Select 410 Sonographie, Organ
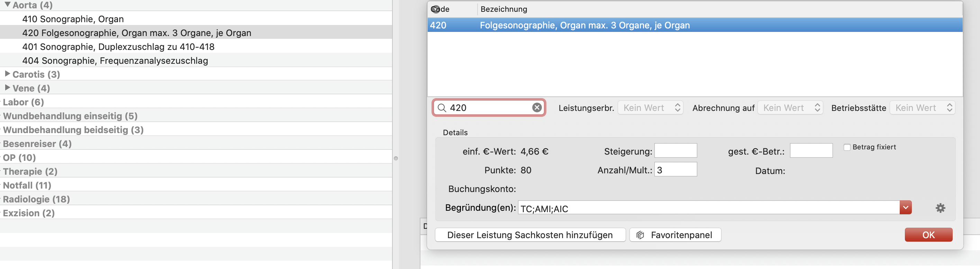Screen dimensions: 980x269 pyautogui.click(x=73, y=19)
